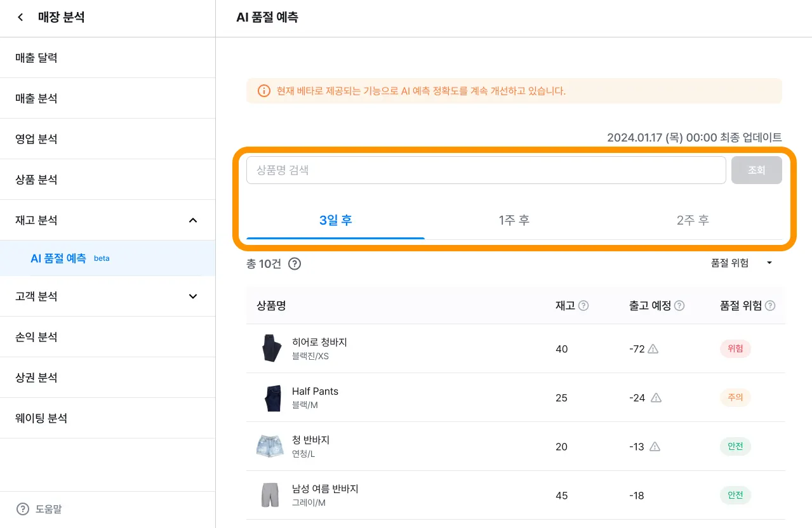Click the 히어로 청바지 product thumbnail
The width and height of the screenshot is (812, 528).
click(271, 348)
